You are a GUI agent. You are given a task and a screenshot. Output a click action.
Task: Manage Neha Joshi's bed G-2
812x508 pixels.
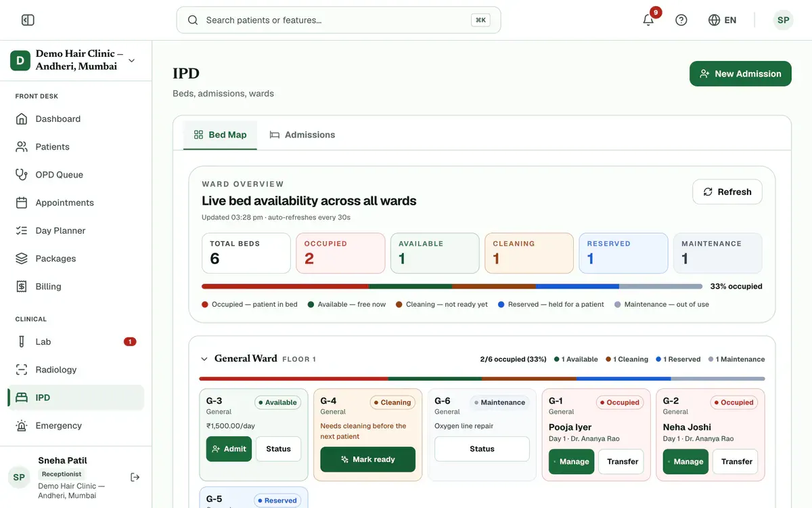click(x=685, y=462)
